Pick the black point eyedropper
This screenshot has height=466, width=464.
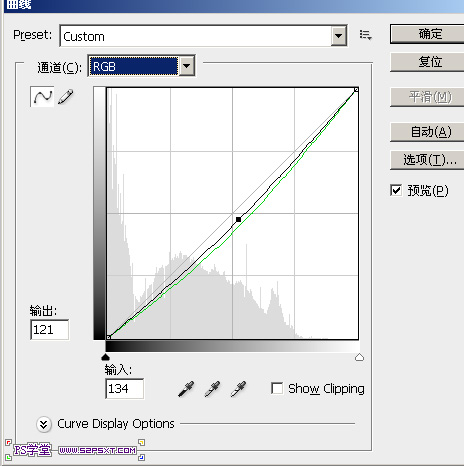click(x=186, y=389)
